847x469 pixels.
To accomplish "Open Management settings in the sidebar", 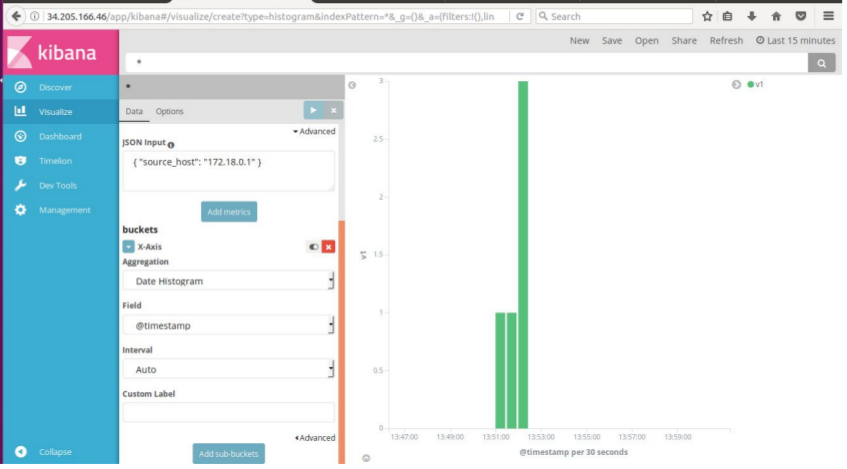I will pos(64,210).
